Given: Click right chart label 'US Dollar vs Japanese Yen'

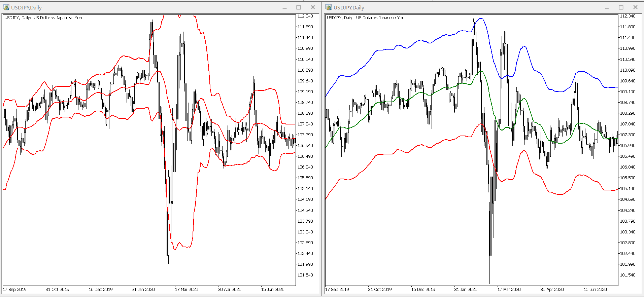Looking at the screenshot, I should click(380, 18).
